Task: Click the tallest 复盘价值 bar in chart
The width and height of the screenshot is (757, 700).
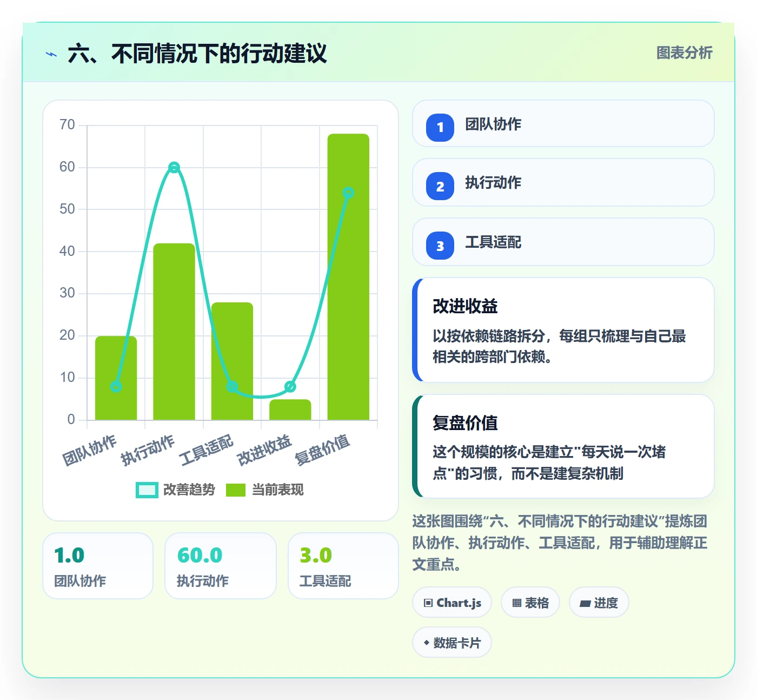Action: tap(348, 277)
